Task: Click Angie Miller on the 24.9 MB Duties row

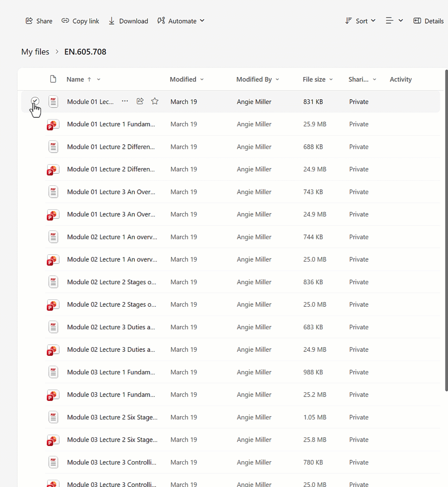Action: click(254, 349)
